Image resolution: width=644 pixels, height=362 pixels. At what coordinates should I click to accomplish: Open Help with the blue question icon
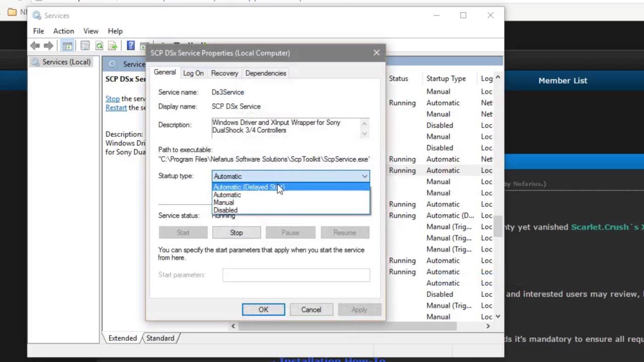(131, 46)
